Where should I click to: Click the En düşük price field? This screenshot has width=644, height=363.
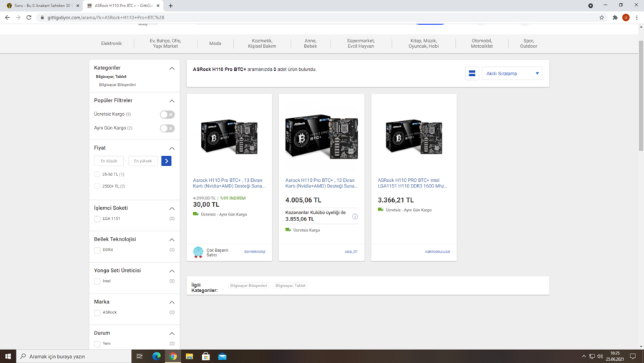tap(109, 161)
